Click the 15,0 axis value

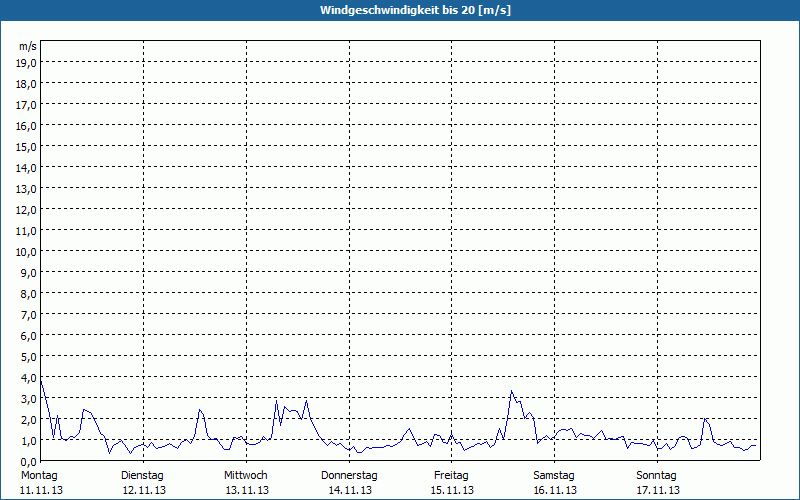[x=26, y=147]
